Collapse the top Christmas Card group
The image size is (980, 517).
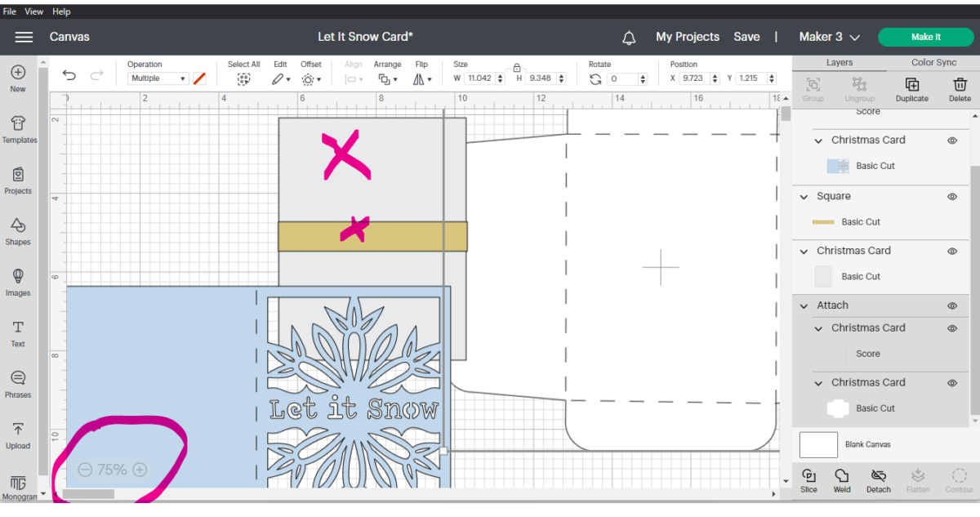[x=819, y=140]
